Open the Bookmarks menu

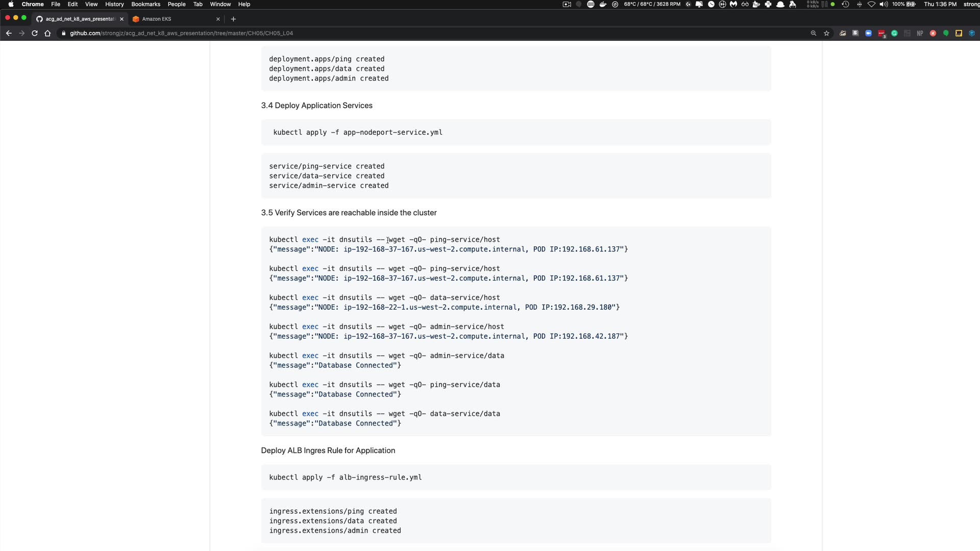coord(145,4)
